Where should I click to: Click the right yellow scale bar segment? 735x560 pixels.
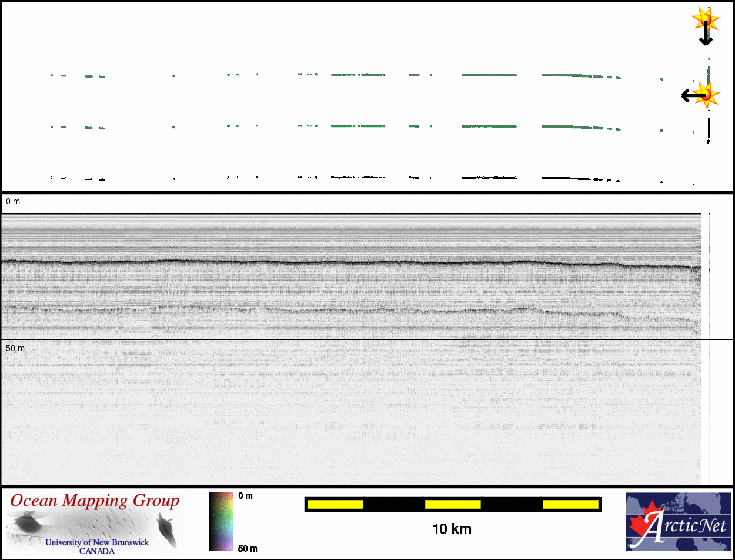[570, 504]
